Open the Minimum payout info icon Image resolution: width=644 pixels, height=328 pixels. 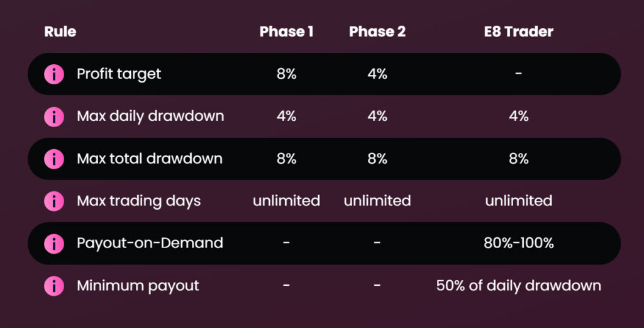tap(54, 286)
